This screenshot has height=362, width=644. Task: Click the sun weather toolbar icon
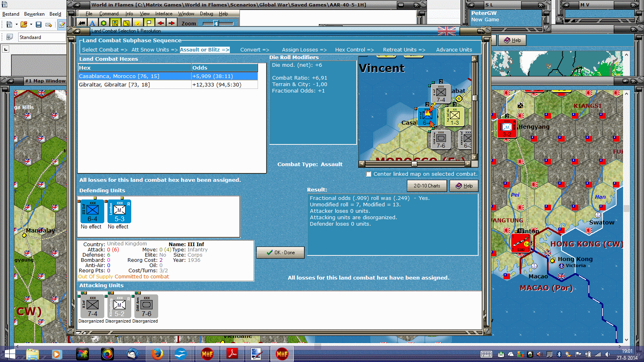pyautogui.click(x=138, y=23)
